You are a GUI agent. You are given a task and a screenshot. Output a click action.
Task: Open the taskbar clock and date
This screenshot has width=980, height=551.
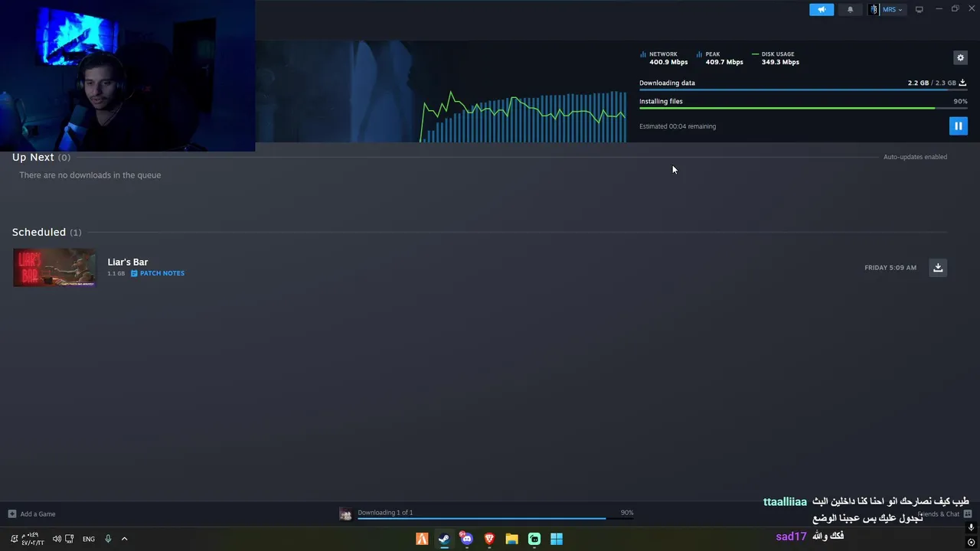point(31,539)
